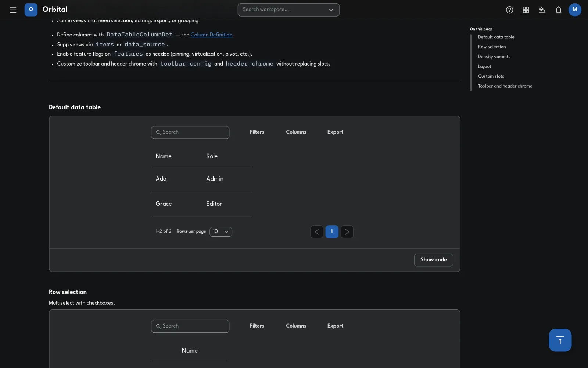The image size is (588, 368).
Task: Jump to Toolbar and header chrome link
Action: pyautogui.click(x=505, y=86)
